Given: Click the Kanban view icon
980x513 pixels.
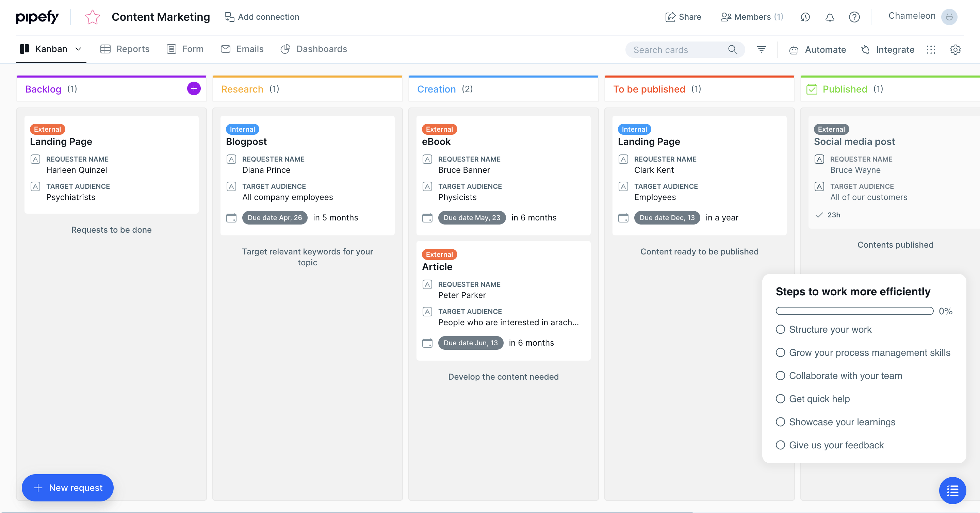Looking at the screenshot, I should tap(23, 49).
